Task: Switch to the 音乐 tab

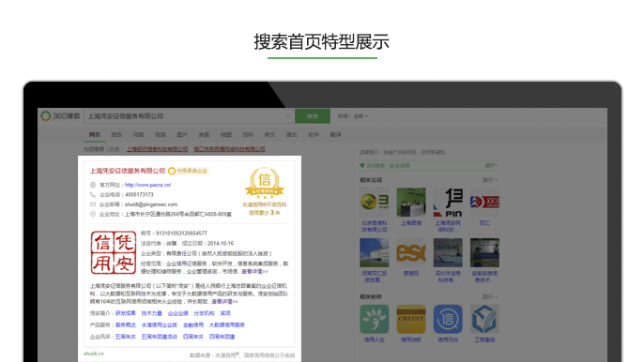Action: (x=292, y=135)
